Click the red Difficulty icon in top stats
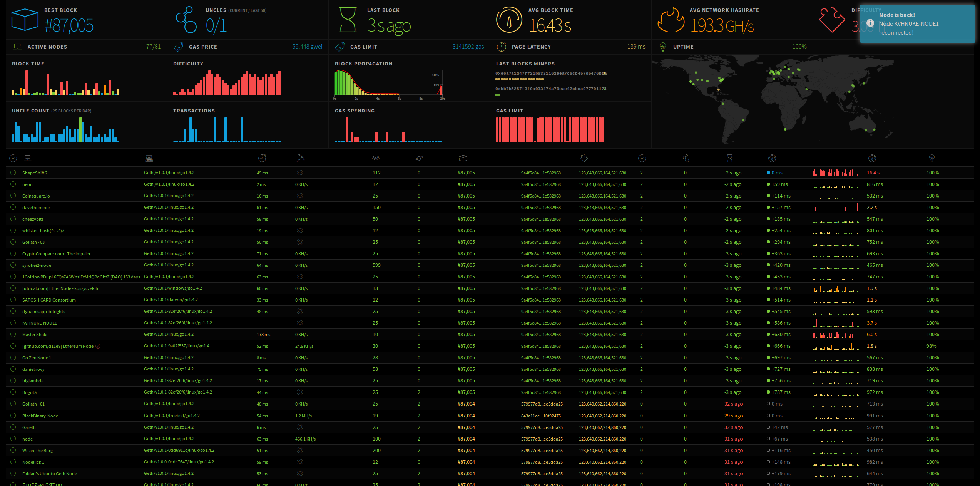Viewport: 980px width, 486px height. point(831,20)
